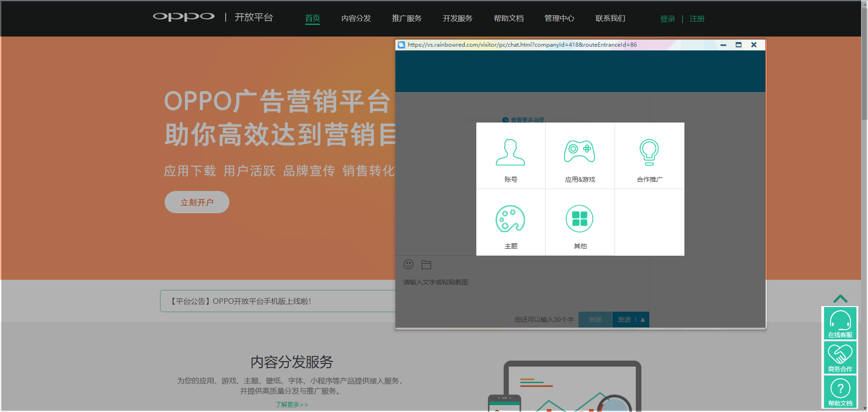Click the 立刻开户 button
Screen dimensions: 868x412
[197, 202]
